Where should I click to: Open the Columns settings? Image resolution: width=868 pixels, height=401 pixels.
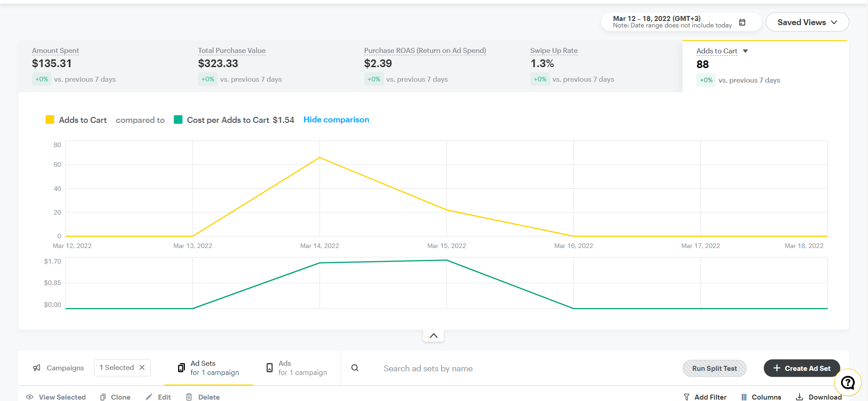[761, 397]
